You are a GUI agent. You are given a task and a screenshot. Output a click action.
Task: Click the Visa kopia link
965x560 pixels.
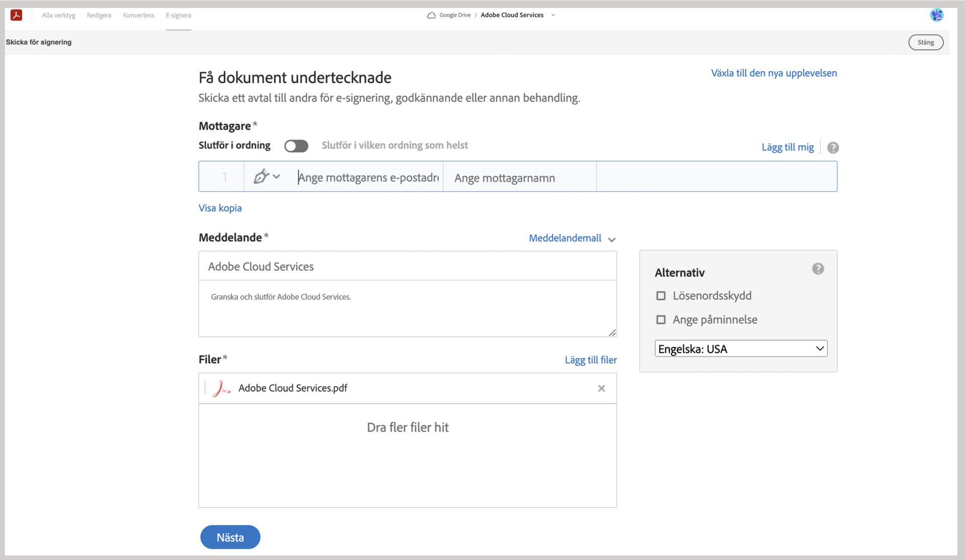(220, 208)
